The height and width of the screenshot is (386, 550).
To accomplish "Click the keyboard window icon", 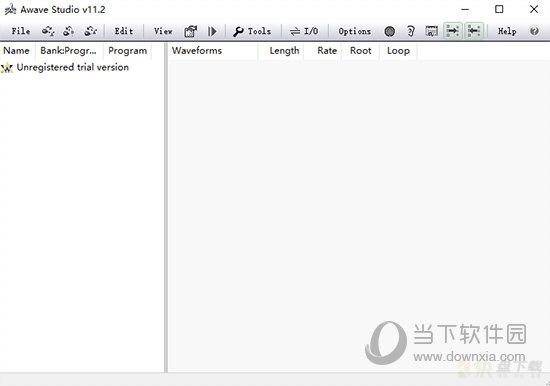I will [x=431, y=31].
